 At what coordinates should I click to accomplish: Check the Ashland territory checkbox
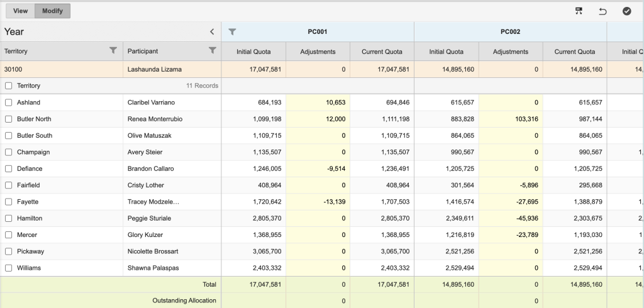tap(9, 102)
